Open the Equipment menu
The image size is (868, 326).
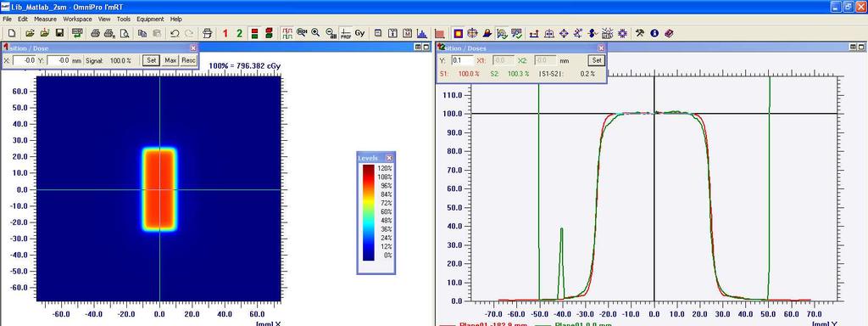click(x=150, y=19)
